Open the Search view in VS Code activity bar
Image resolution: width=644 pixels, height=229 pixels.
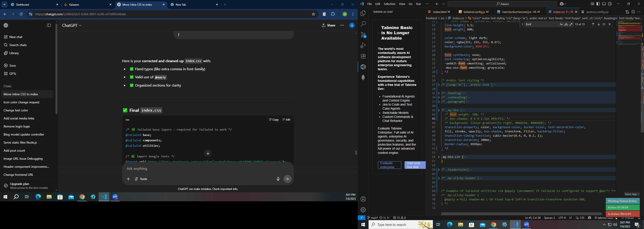pos(363,24)
